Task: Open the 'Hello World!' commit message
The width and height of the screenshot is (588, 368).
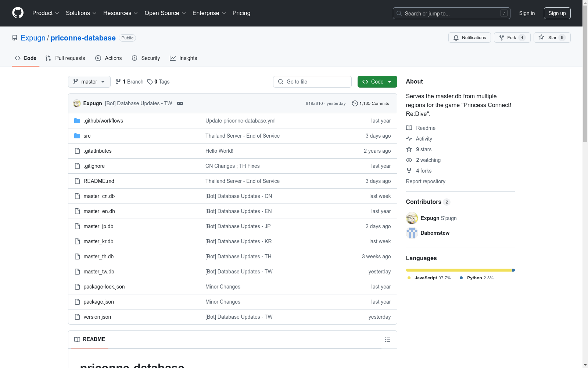Action: (219, 151)
